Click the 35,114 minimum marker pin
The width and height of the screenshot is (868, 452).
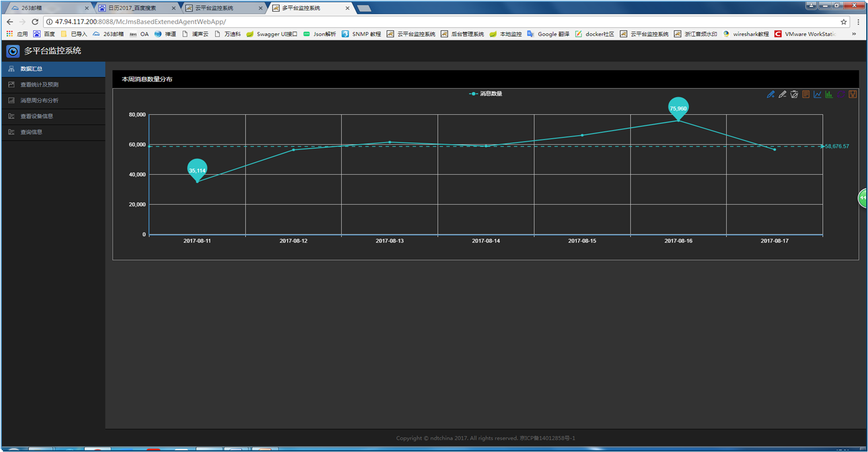[197, 169]
